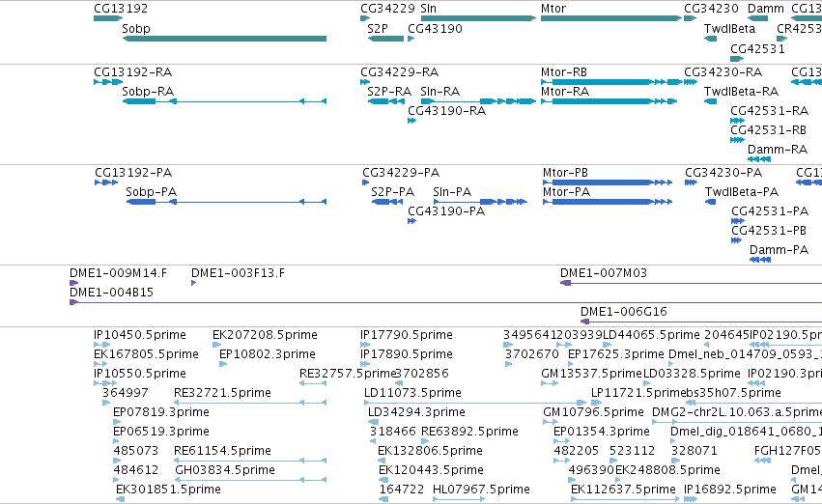
Task: Click the HL07967.5prime EST feature
Action: point(458,499)
